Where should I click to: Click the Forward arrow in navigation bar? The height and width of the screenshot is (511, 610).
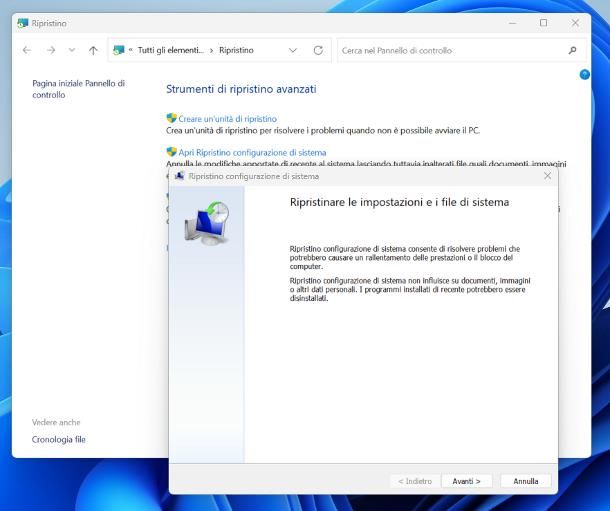pos(51,50)
